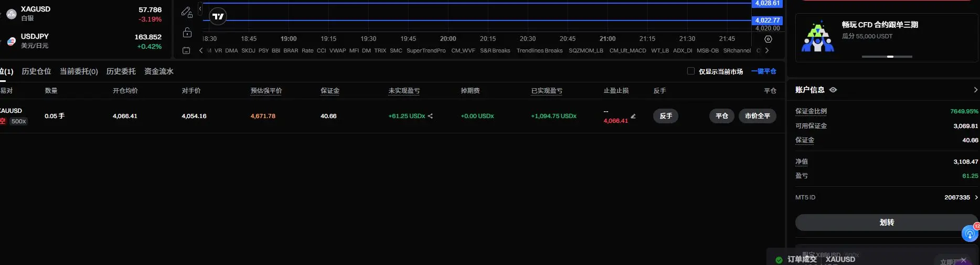
Task: Select the VWAP indicator
Action: click(337, 51)
